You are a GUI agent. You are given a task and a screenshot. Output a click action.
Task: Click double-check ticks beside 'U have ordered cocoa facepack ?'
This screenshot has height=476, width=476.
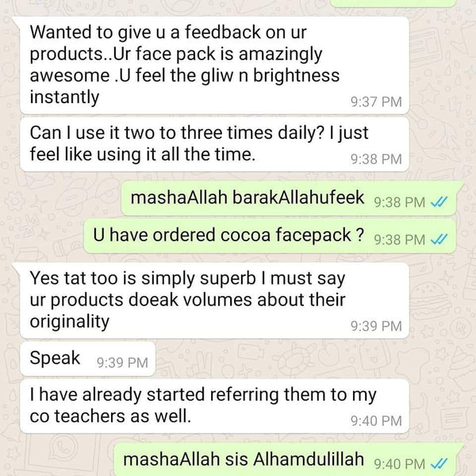[440, 240]
